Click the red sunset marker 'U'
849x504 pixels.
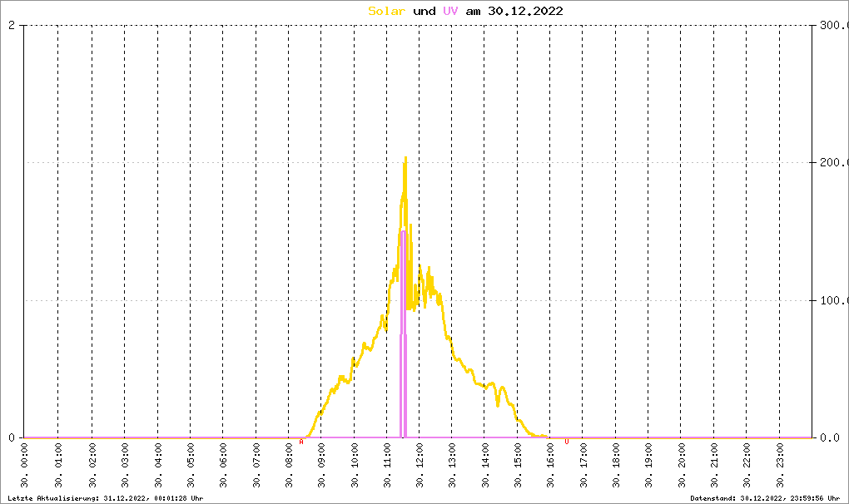pos(567,442)
